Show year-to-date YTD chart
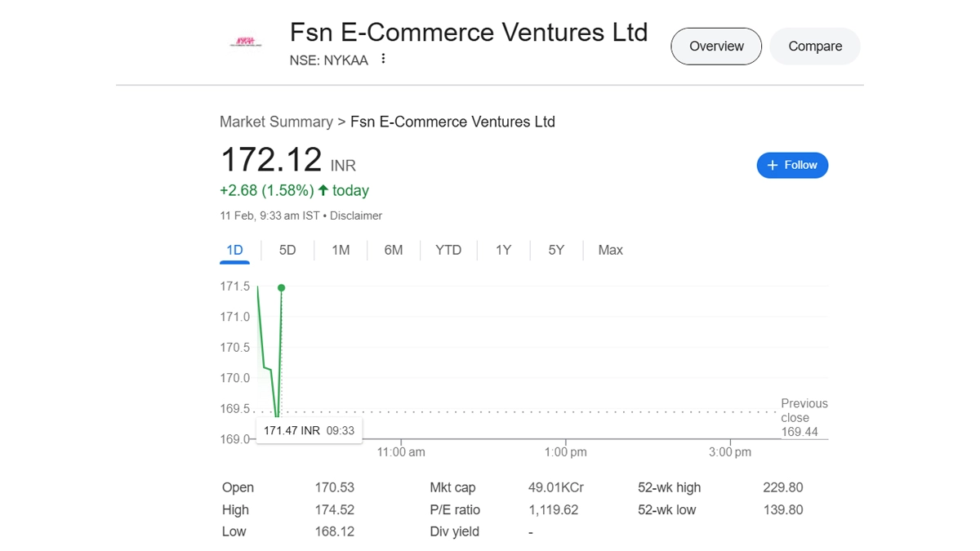The image size is (980, 551). 448,251
